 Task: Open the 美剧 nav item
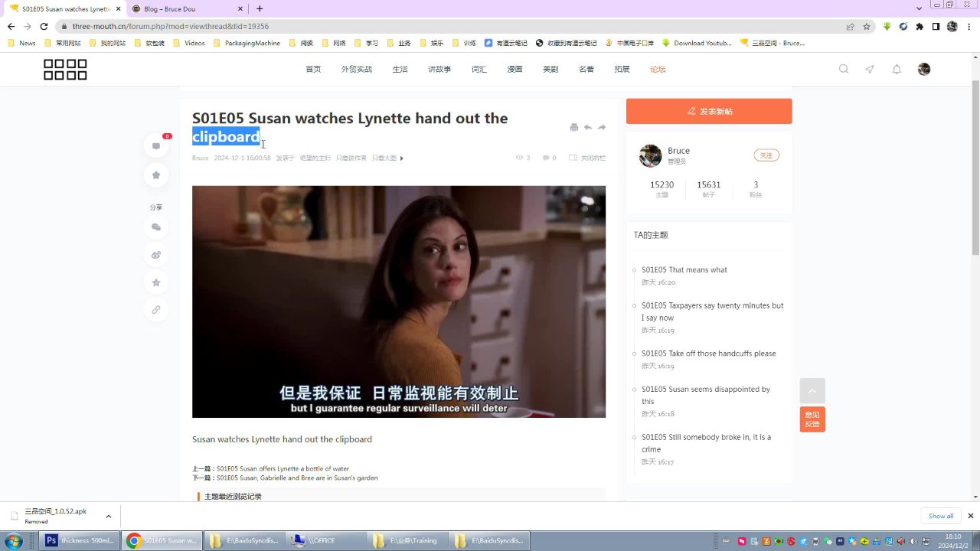point(550,69)
